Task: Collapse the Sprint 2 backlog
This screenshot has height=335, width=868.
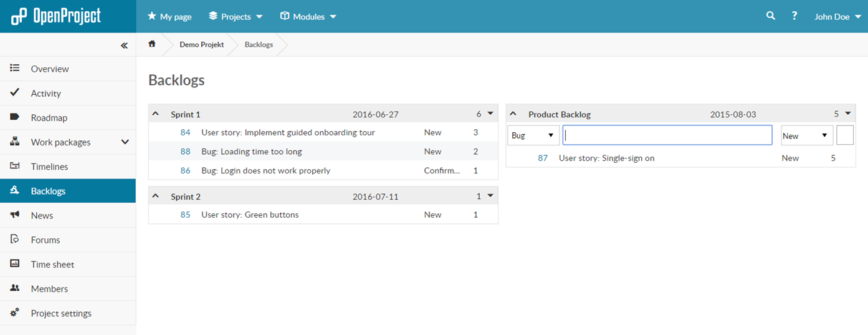Action: tap(156, 197)
